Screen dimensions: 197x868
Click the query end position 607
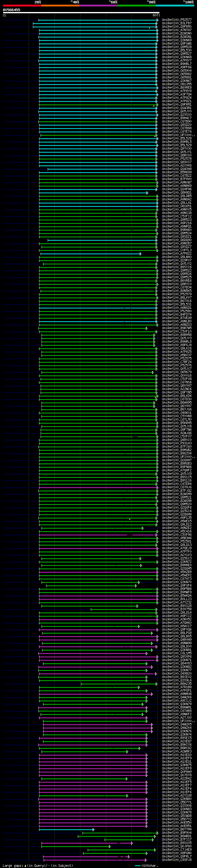[x=155, y=15]
